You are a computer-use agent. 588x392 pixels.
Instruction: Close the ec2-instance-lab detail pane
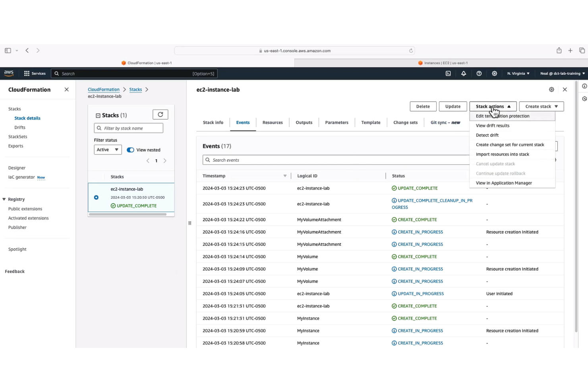(x=565, y=90)
